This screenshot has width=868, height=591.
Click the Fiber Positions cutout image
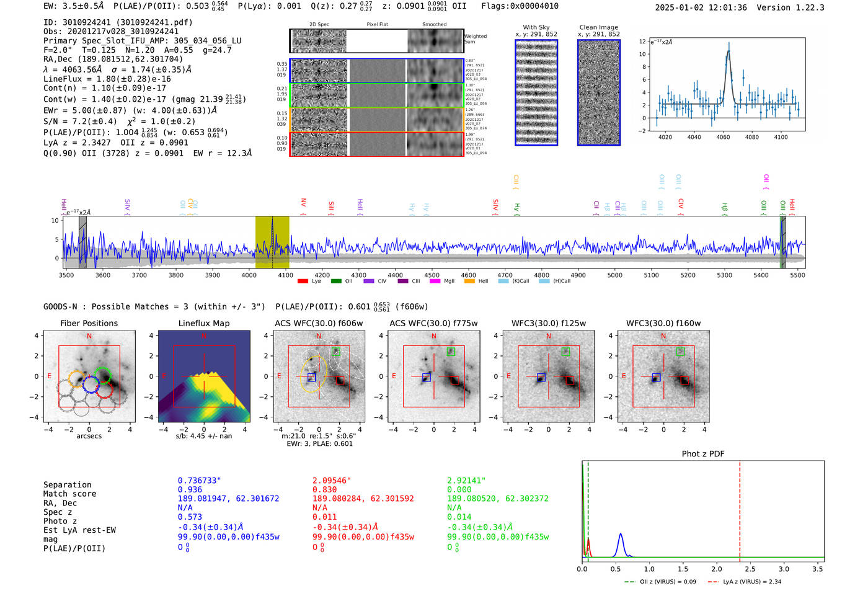(x=89, y=376)
